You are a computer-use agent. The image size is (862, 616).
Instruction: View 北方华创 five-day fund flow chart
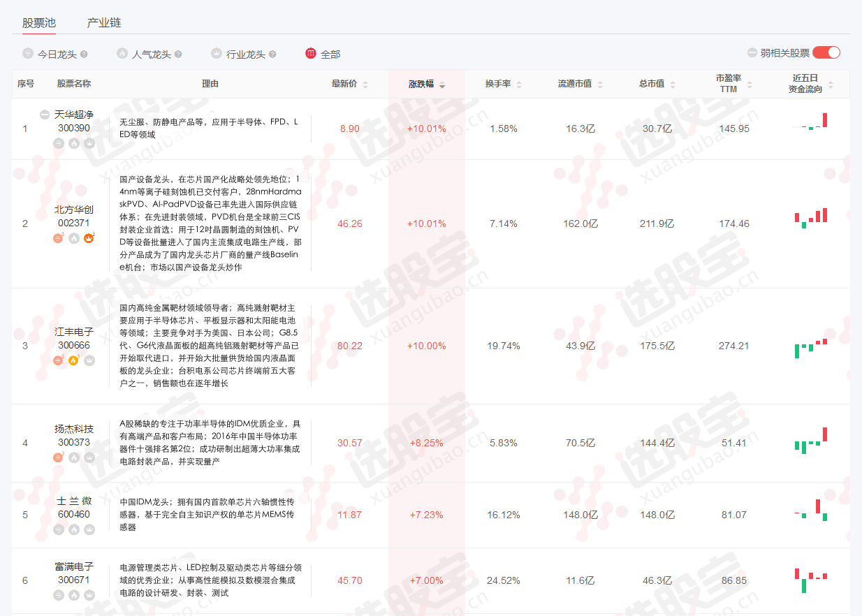point(811,218)
